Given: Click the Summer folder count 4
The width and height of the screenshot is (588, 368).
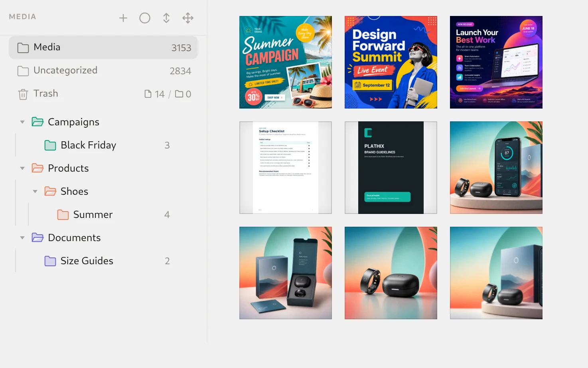Looking at the screenshot, I should [x=167, y=215].
